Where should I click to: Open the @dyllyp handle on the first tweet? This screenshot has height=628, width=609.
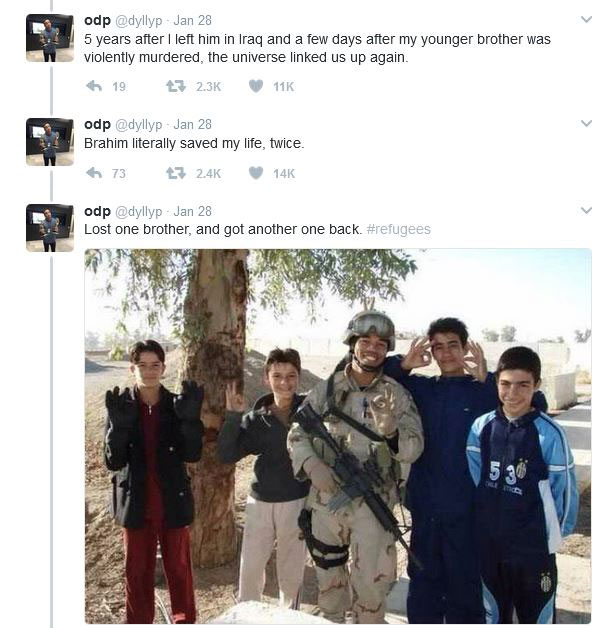[139, 21]
